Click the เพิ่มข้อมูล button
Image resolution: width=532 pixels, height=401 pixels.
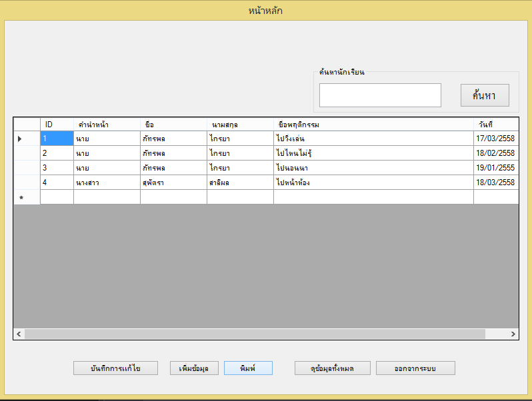194,368
